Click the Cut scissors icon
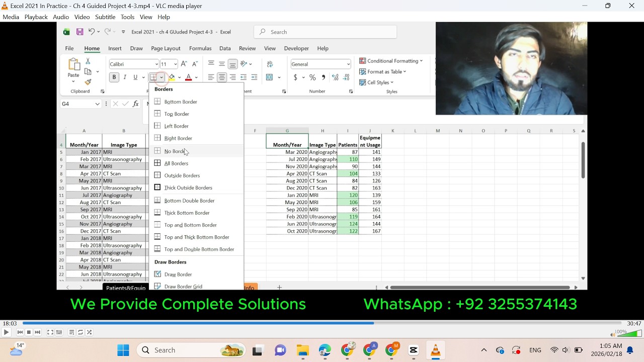644x362 pixels. pos(88,61)
